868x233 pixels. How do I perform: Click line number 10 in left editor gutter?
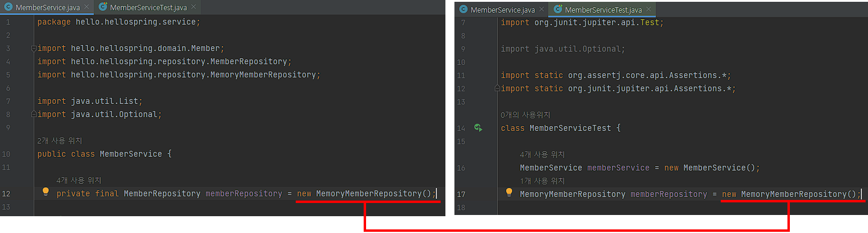[5, 154]
